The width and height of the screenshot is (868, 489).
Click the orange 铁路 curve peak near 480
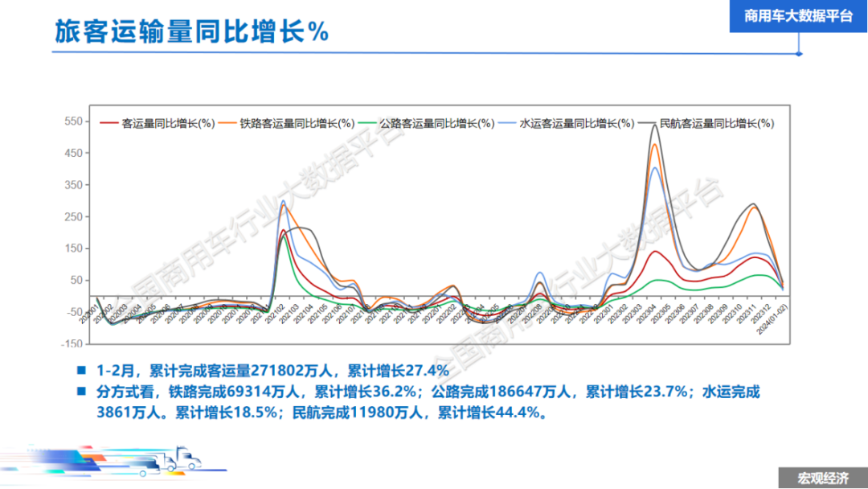[655, 145]
